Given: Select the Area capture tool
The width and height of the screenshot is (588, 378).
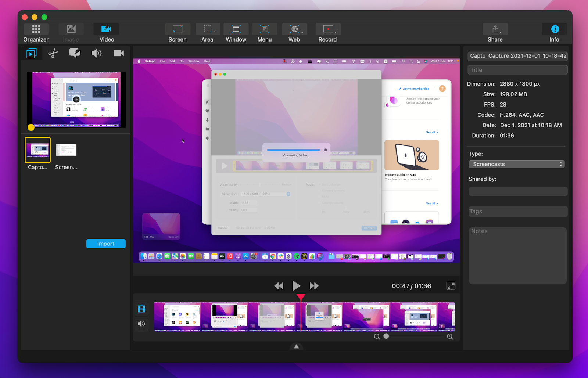Looking at the screenshot, I should [x=208, y=32].
